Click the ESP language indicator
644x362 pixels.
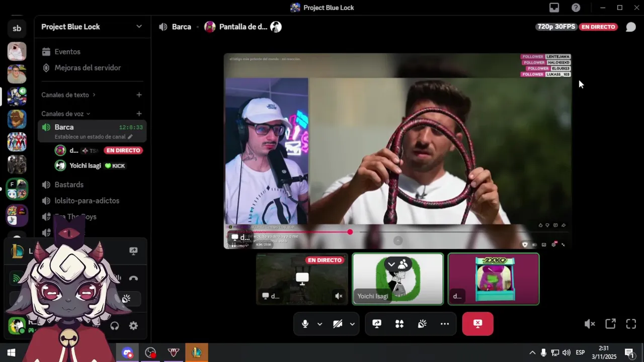pos(580,353)
